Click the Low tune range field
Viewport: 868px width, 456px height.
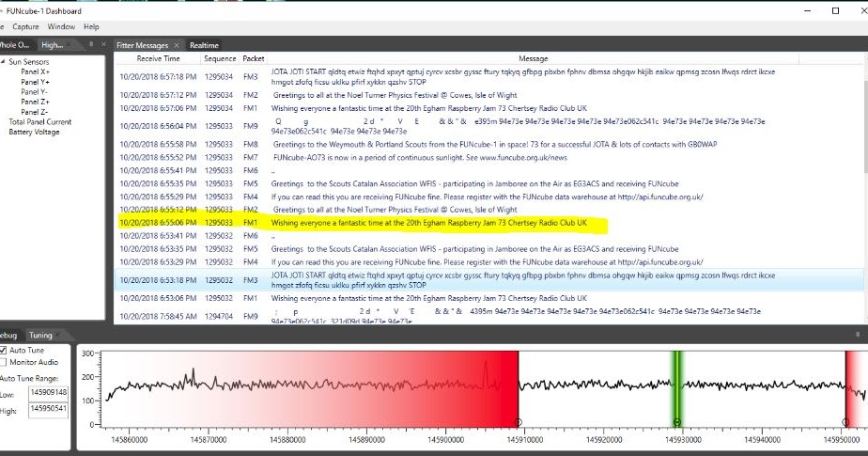48,393
